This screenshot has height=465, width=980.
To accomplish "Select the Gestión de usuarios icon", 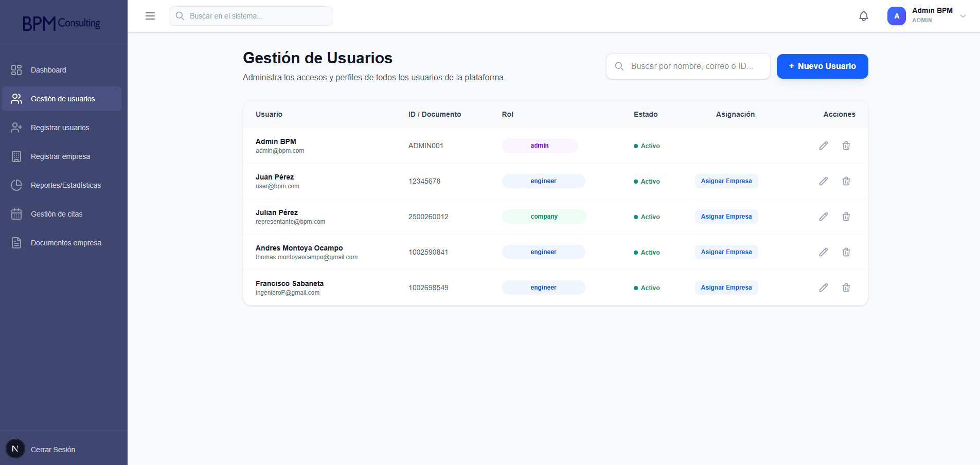I will 16,98.
